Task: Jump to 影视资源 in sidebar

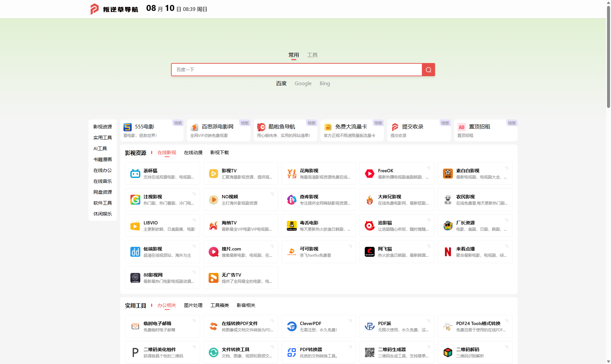Action: click(x=103, y=127)
